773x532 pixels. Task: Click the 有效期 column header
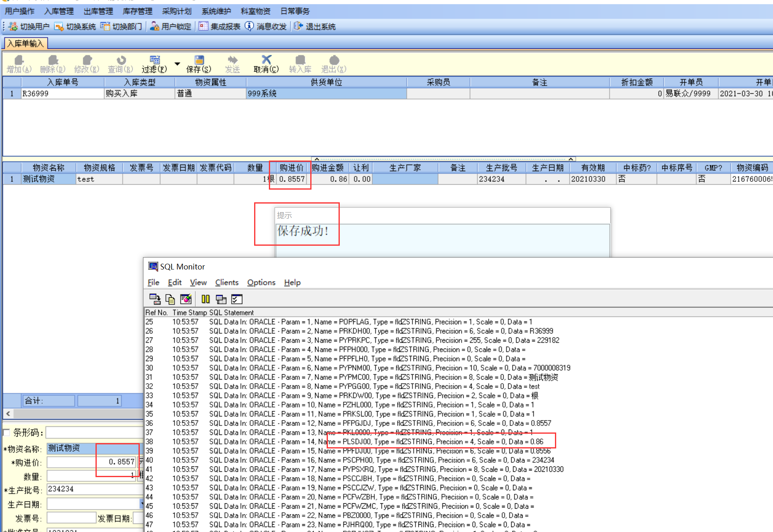[593, 168]
